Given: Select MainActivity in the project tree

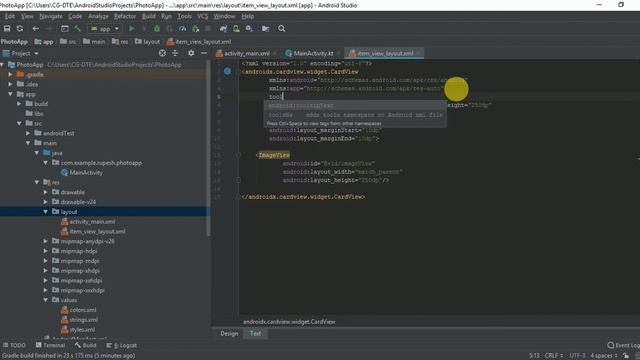Looking at the screenshot, I should click(x=86, y=173).
